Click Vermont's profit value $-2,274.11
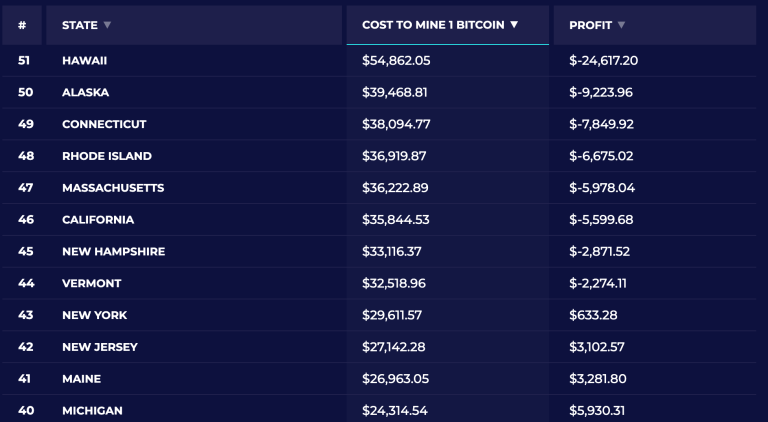768x422 pixels. click(598, 284)
